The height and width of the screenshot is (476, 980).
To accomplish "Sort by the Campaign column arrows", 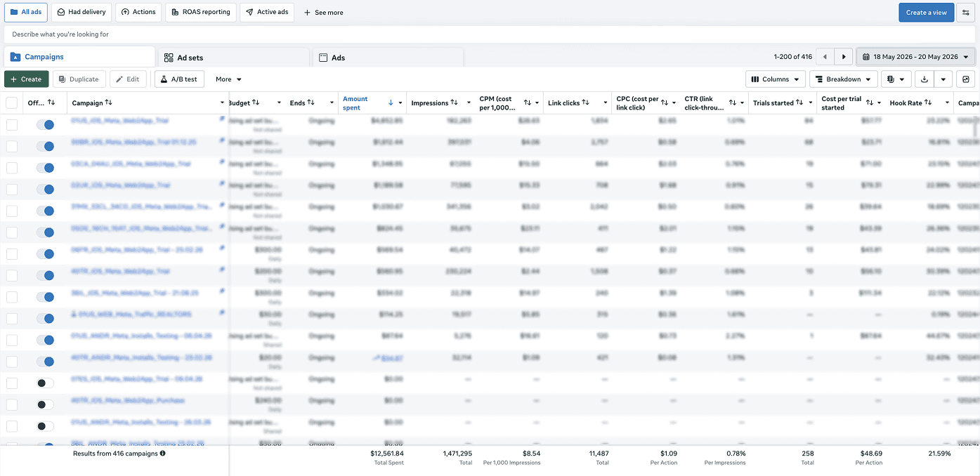I will point(108,103).
